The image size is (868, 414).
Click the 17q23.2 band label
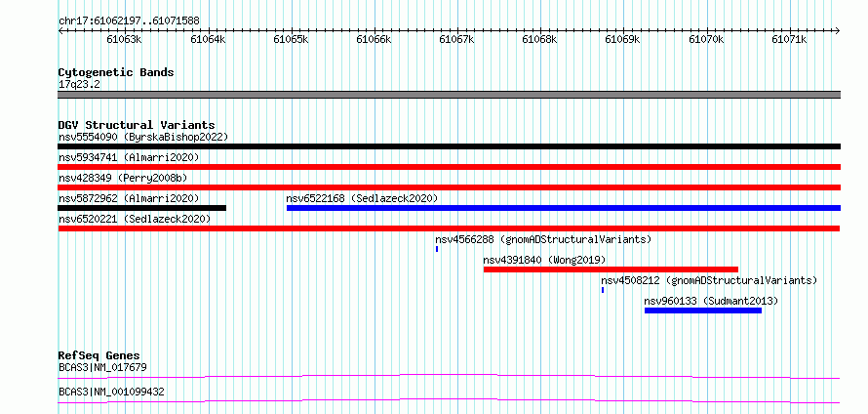79,85
